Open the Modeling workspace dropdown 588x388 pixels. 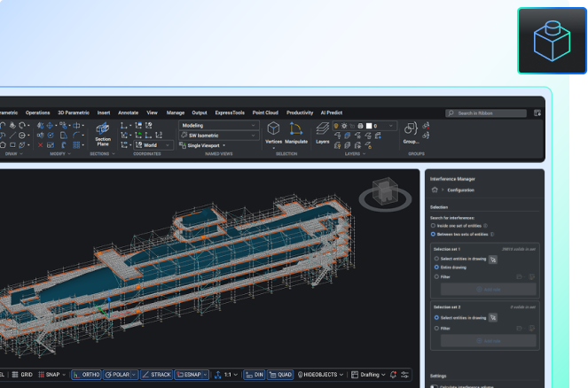(219, 126)
